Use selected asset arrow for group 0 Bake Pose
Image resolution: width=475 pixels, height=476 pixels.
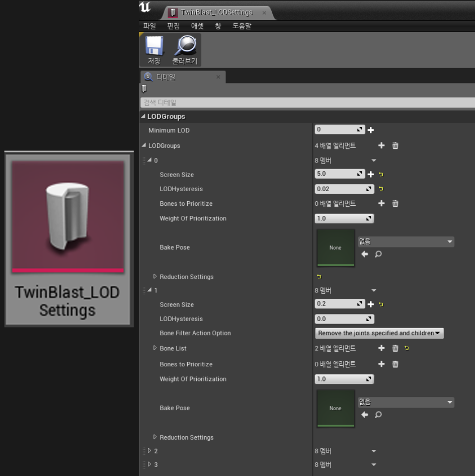pos(365,254)
